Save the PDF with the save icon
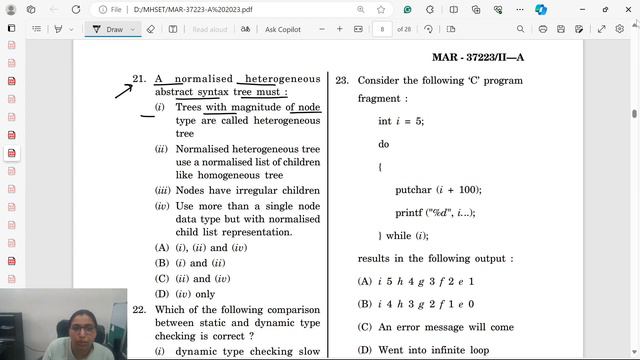The width and height of the screenshot is (640, 360). 561,29
